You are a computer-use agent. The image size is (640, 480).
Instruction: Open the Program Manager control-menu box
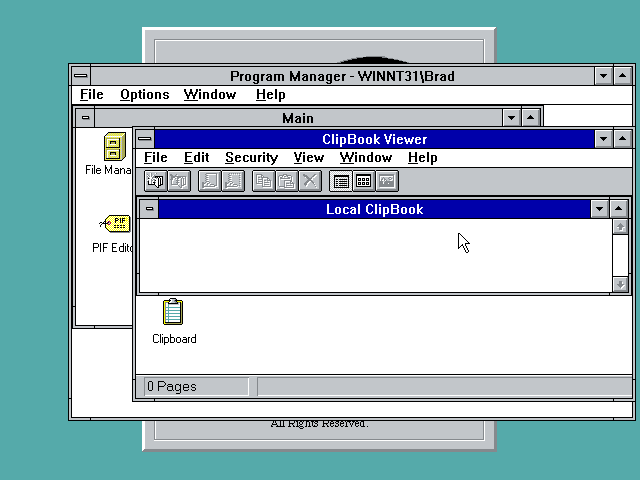pyautogui.click(x=81, y=76)
